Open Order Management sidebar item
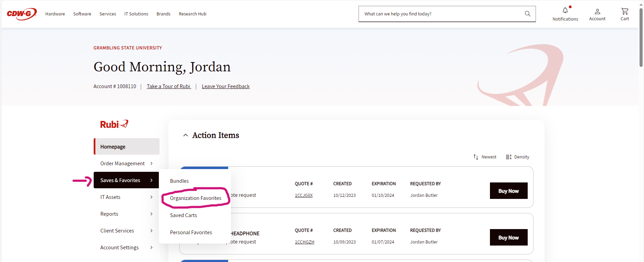The width and height of the screenshot is (644, 262). [x=127, y=163]
